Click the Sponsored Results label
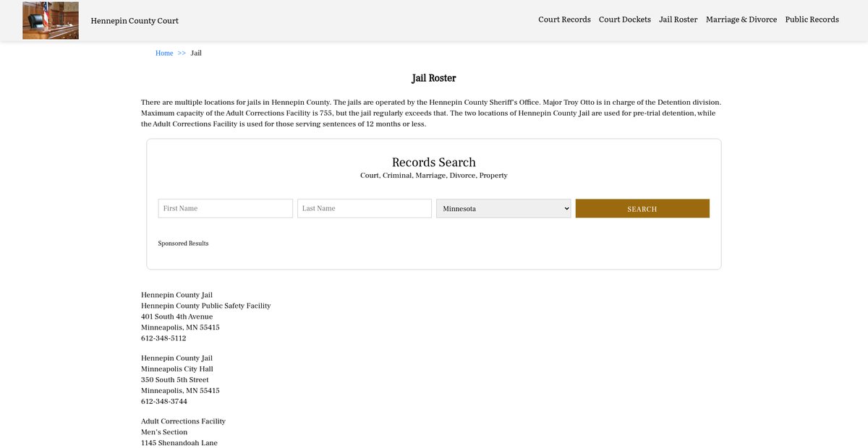The height and width of the screenshot is (448, 868). (183, 244)
